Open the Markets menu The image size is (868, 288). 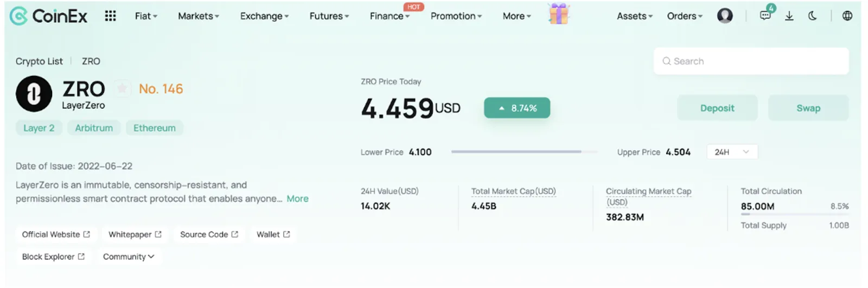click(x=199, y=16)
